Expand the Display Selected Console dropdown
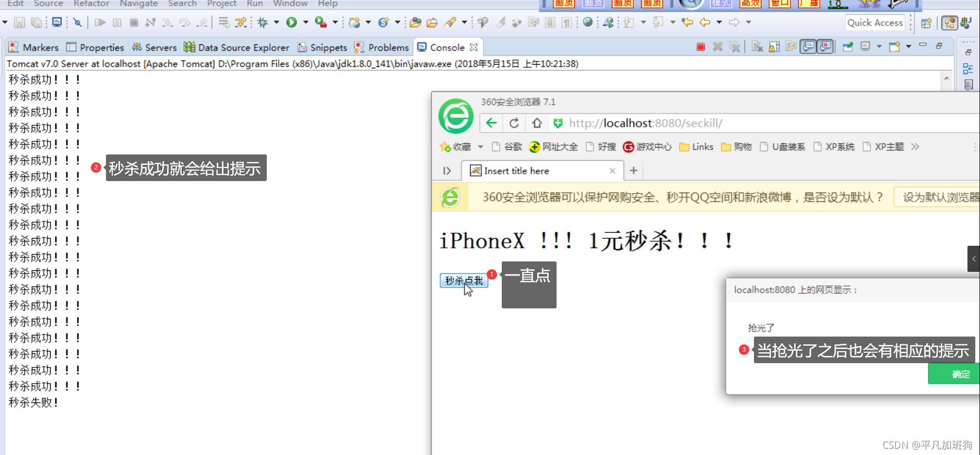980x455 pixels. pyautogui.click(x=879, y=47)
